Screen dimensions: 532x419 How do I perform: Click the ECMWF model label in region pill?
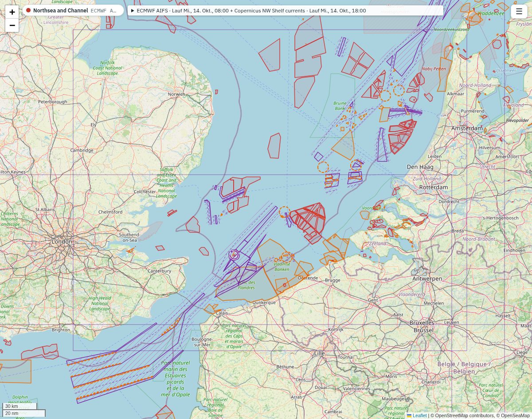[103, 11]
